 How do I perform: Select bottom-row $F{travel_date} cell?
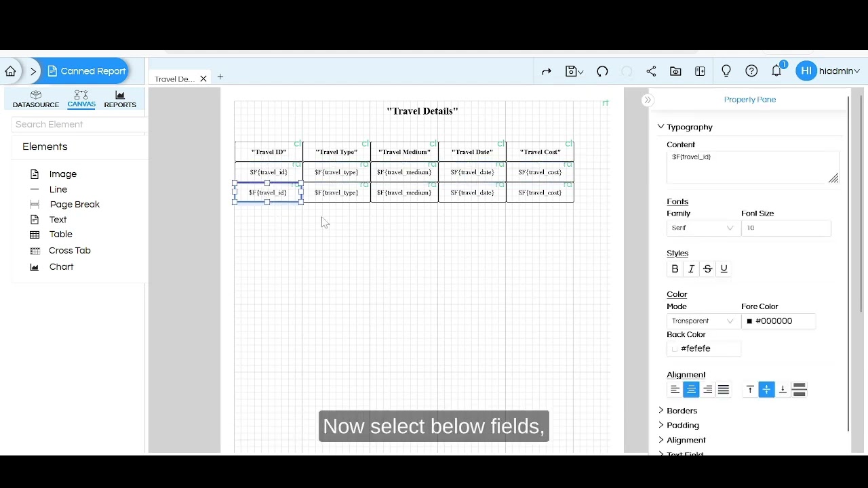point(472,192)
